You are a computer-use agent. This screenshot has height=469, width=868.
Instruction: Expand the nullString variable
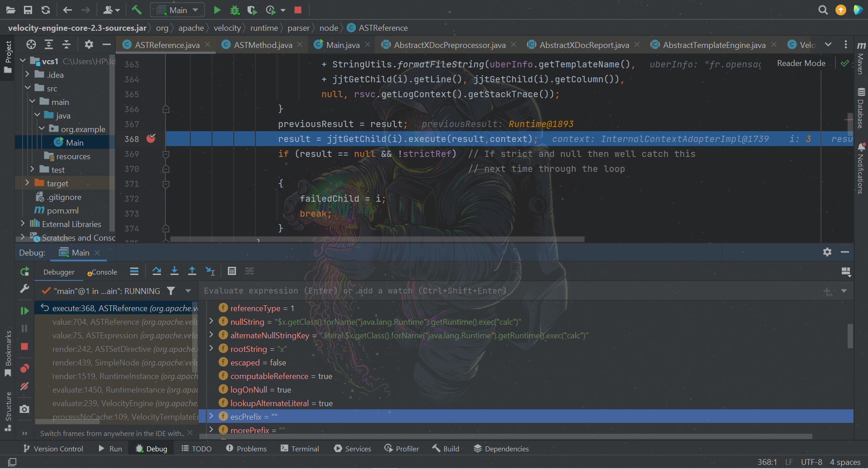click(x=211, y=321)
